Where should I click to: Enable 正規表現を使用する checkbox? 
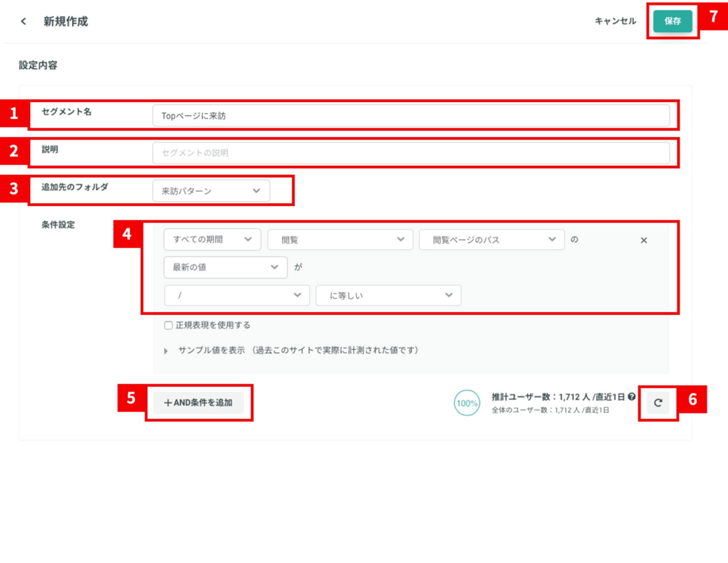pos(168,325)
